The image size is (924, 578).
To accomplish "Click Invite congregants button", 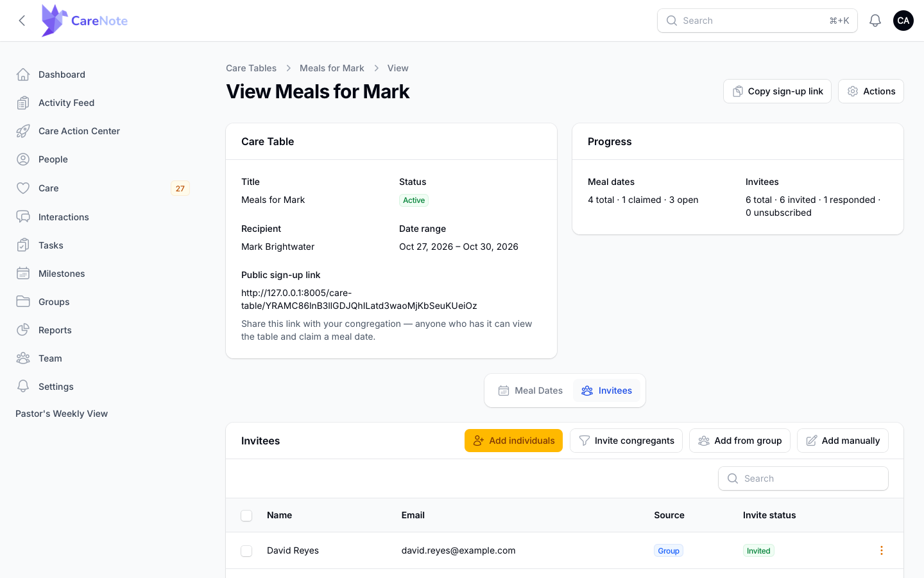I will point(626,441).
